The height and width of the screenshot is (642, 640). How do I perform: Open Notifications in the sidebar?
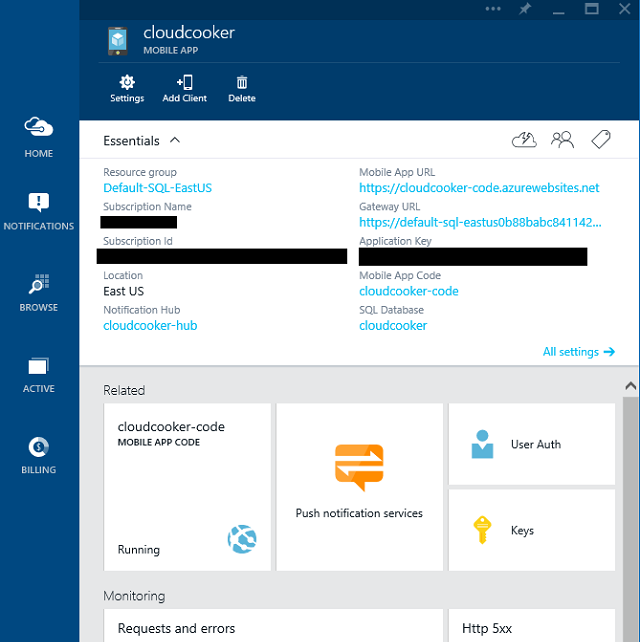(38, 211)
